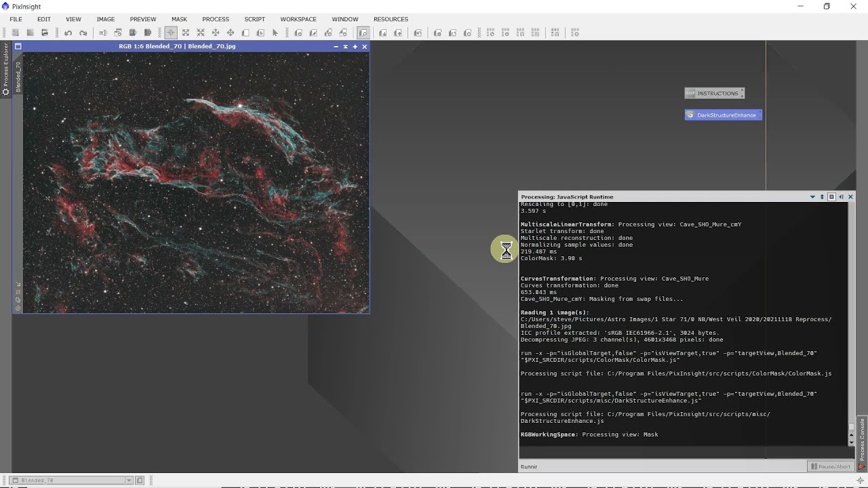The width and height of the screenshot is (868, 488).
Task: Click the float/dock icon on Process Console
Action: [x=831, y=197]
